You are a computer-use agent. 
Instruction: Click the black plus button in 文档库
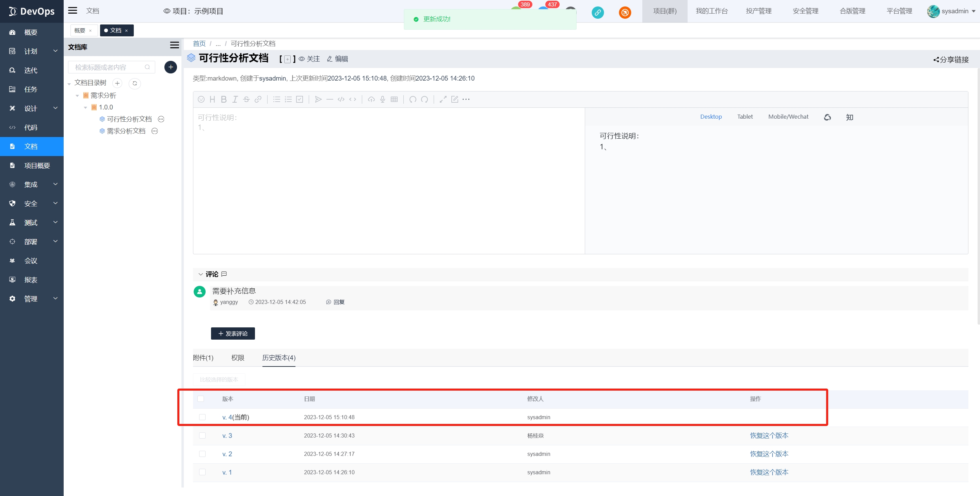pyautogui.click(x=171, y=67)
